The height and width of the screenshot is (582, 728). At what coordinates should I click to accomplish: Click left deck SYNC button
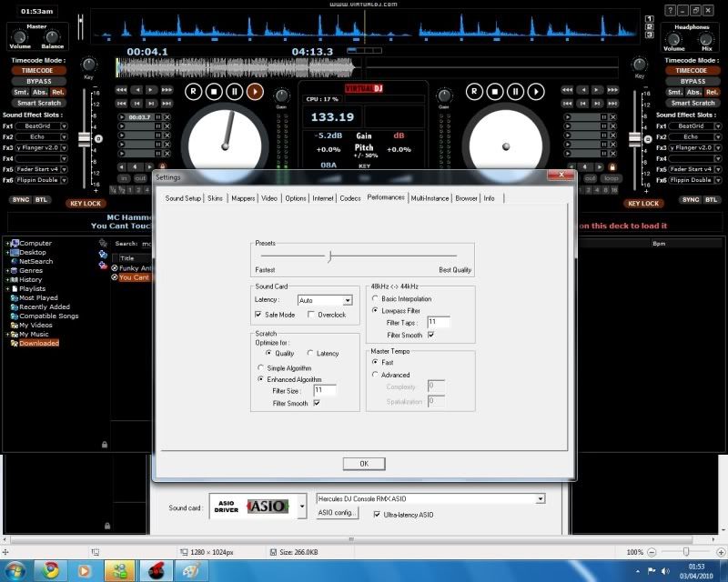click(x=21, y=199)
